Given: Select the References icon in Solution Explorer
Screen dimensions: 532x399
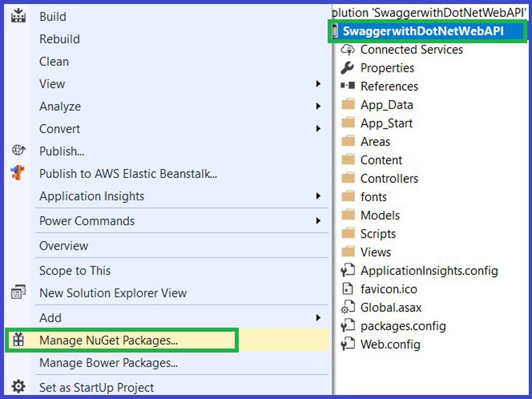Looking at the screenshot, I should tap(349, 86).
